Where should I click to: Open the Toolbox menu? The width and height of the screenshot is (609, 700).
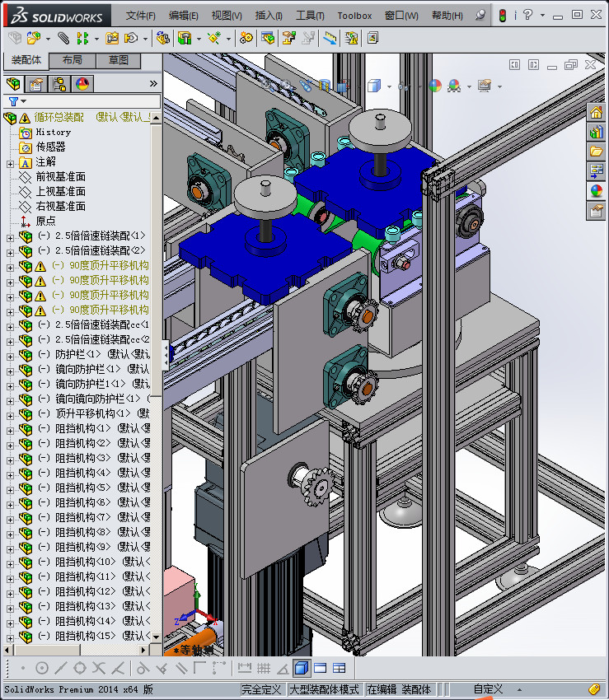click(354, 16)
